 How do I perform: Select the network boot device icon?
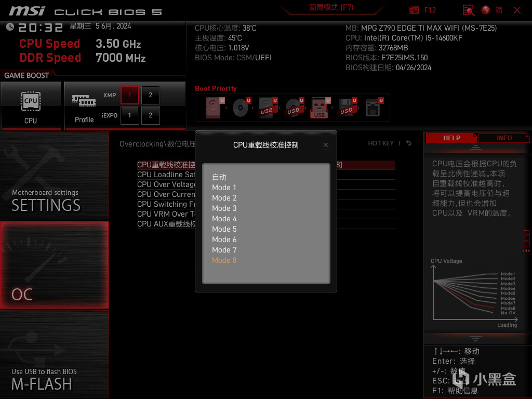coord(374,108)
